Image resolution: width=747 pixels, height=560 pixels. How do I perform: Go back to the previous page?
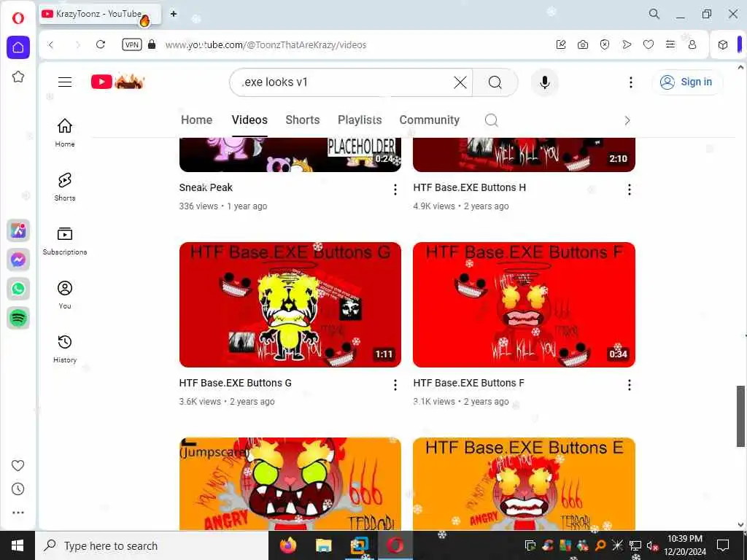51,44
